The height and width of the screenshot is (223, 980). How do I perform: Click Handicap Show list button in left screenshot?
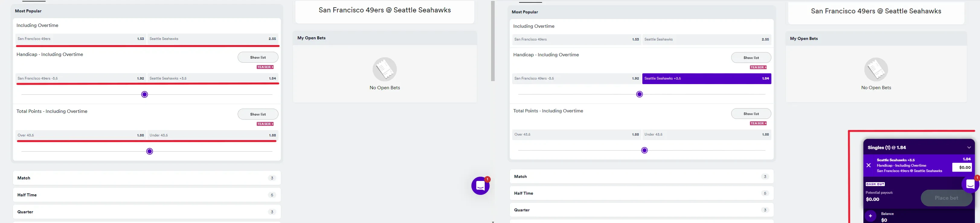258,57
